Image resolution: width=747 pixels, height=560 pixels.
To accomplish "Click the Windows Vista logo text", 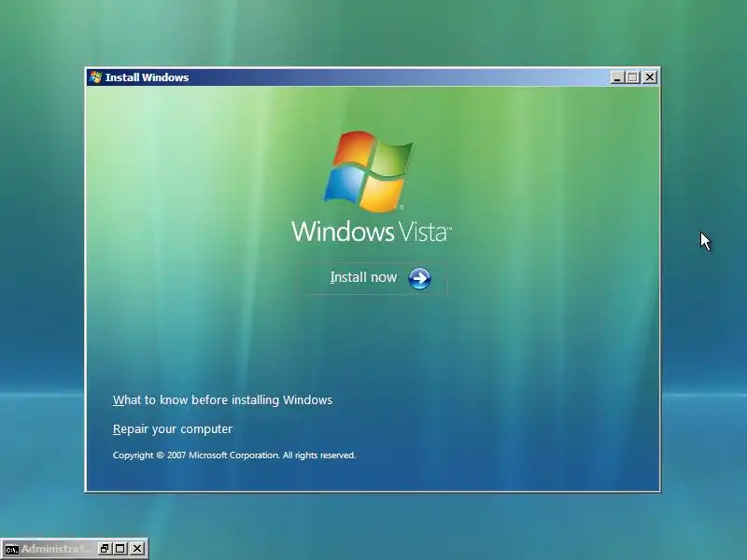I will click(372, 231).
